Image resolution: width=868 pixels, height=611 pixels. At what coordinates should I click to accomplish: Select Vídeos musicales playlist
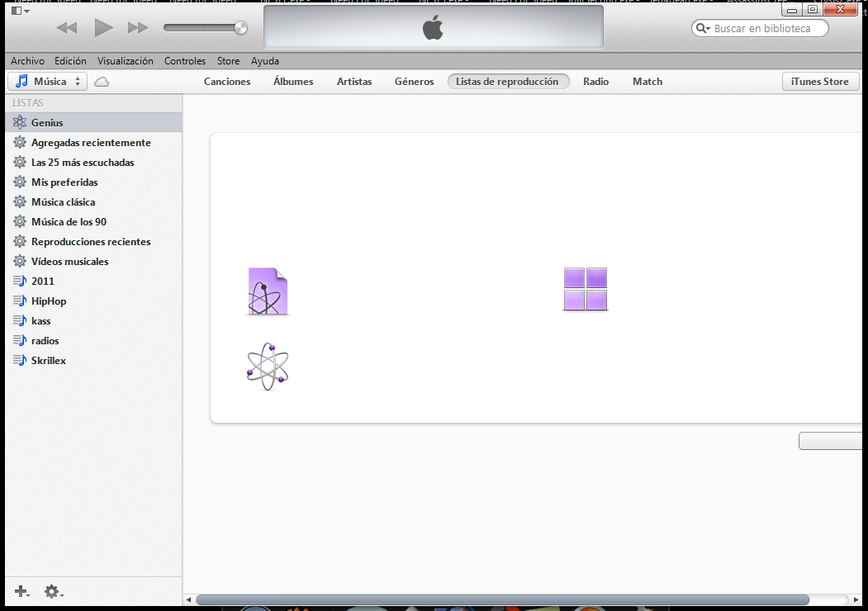tap(93, 261)
